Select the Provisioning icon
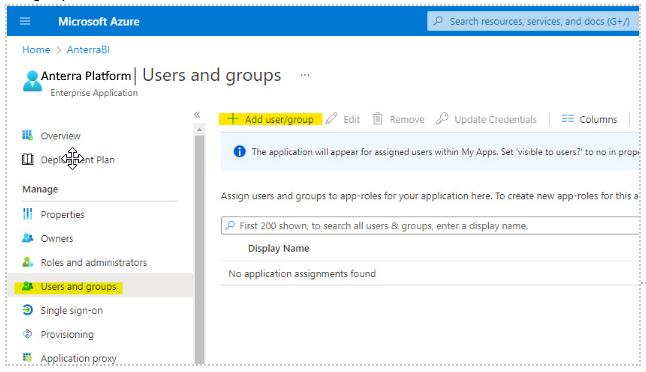 (27, 334)
